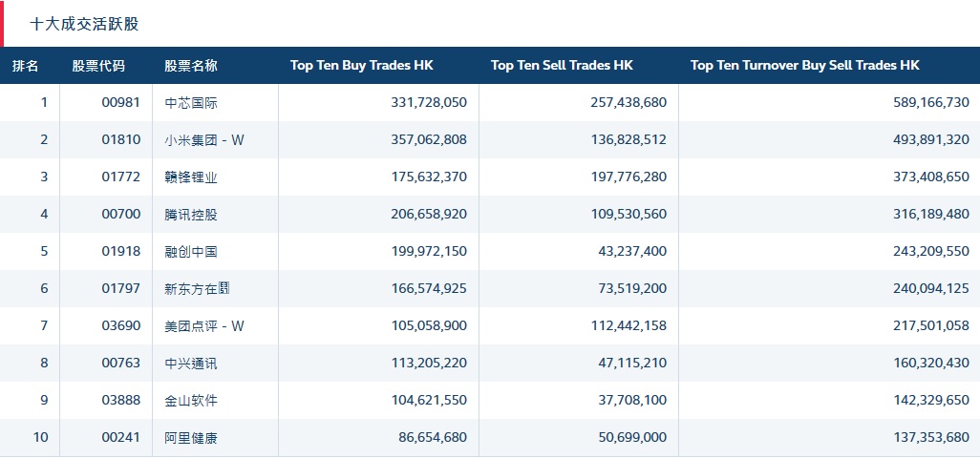Image resolution: width=980 pixels, height=458 pixels.
Task: Select 腾讯控股 in the name column
Action: (x=191, y=215)
